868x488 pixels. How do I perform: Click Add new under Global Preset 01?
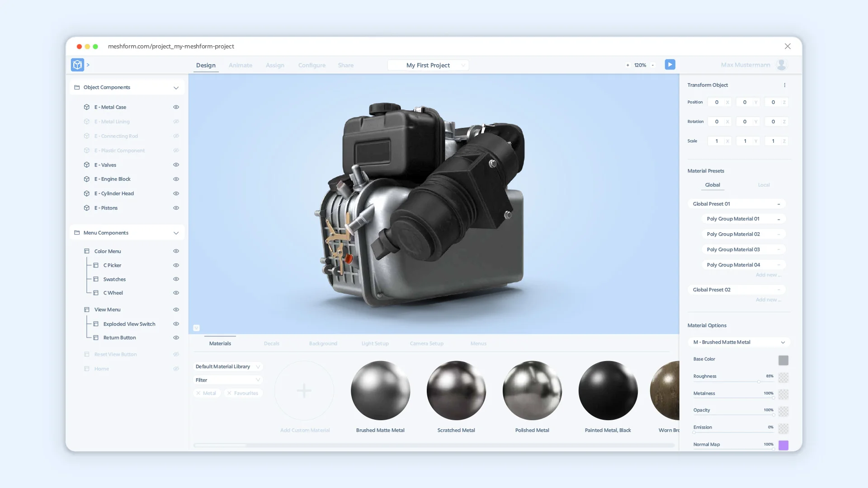point(768,275)
